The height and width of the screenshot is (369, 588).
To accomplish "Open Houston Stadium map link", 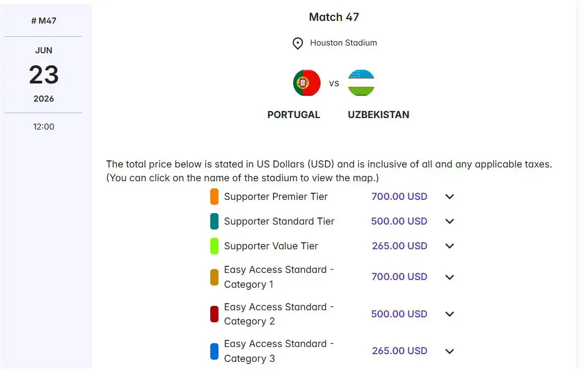I will tap(343, 43).
